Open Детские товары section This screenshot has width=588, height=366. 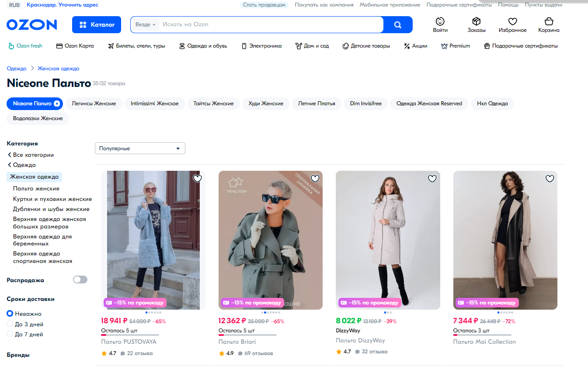pyautogui.click(x=366, y=46)
